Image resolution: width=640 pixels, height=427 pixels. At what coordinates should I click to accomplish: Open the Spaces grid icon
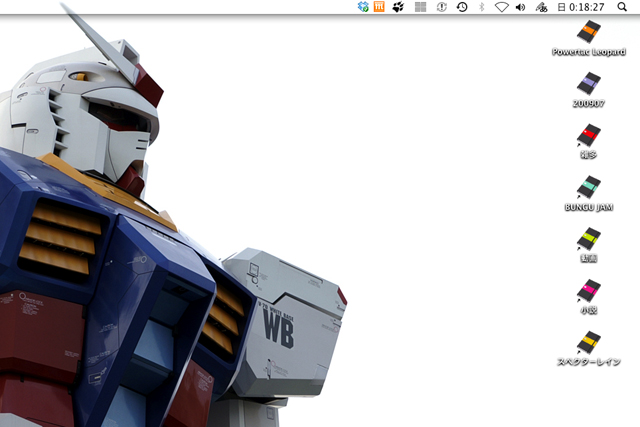tap(420, 7)
